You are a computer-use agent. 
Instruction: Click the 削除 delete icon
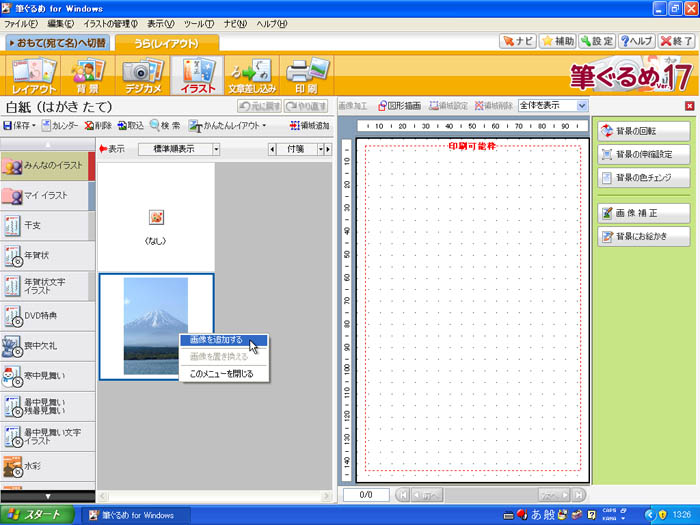pos(98,126)
